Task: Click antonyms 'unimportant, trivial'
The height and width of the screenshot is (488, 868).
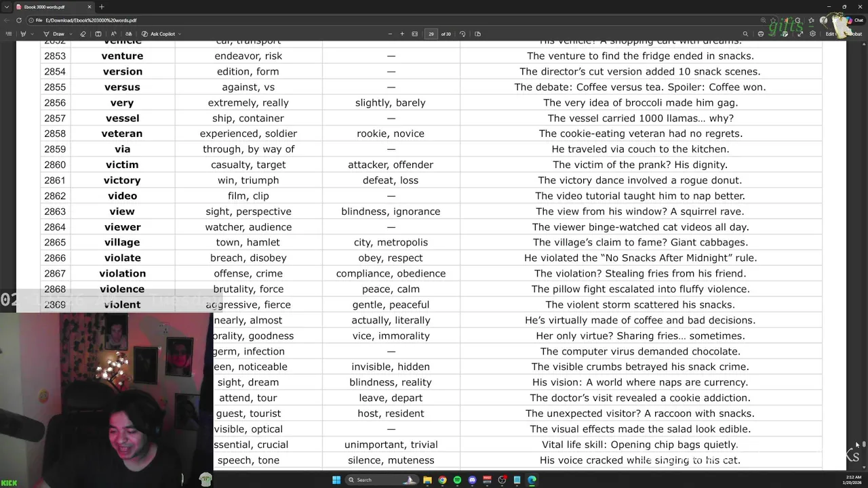Action: [391, 445]
